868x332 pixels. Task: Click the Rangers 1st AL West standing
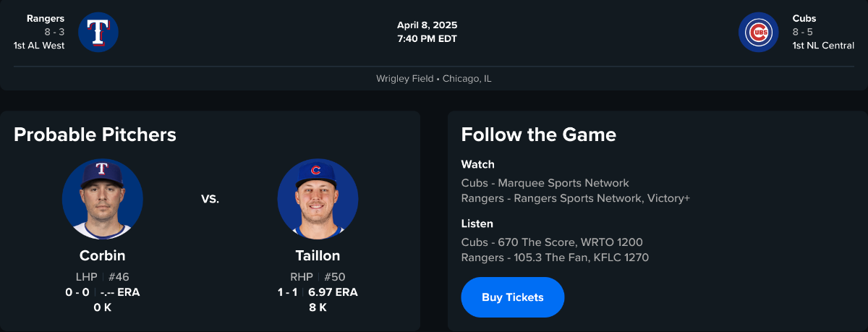coord(39,46)
